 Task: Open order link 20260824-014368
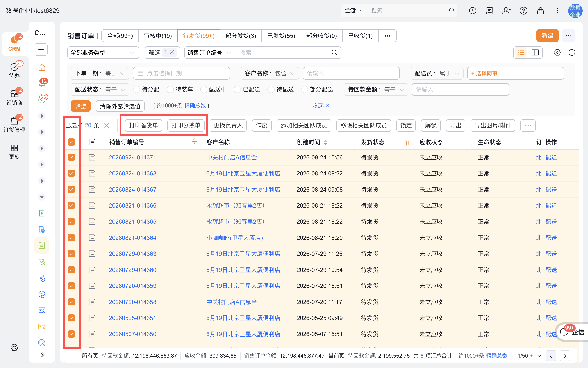133,173
